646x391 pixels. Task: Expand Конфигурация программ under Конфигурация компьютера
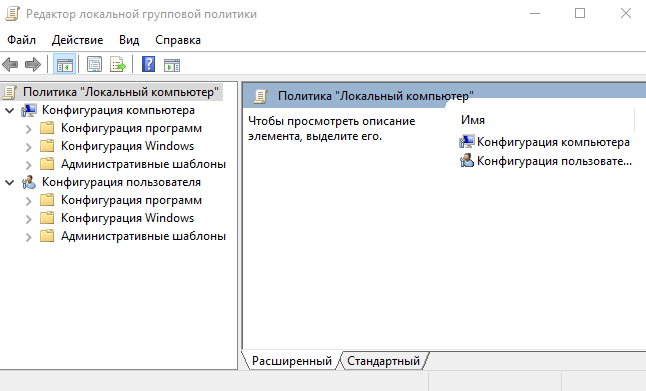(x=28, y=129)
